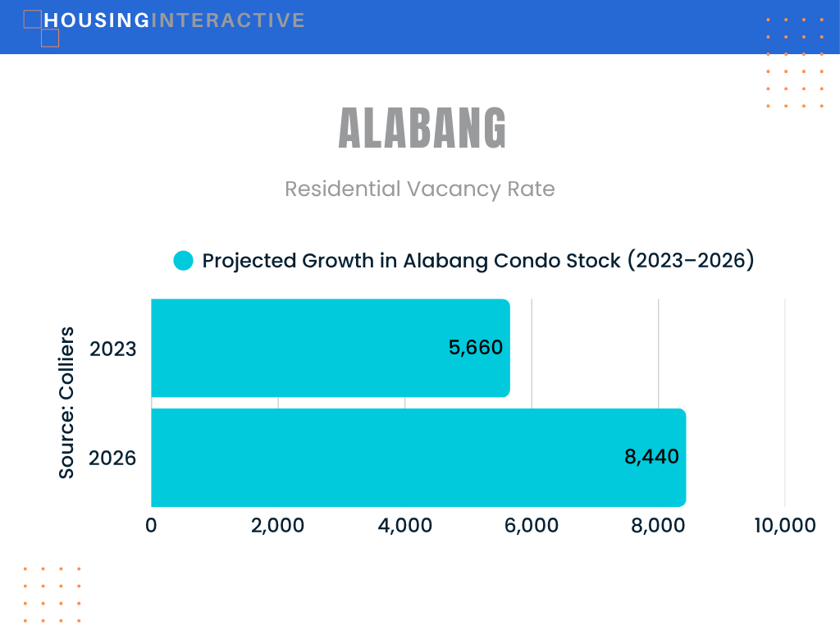Click the 8,440 data label
The width and height of the screenshot is (840, 630).
[651, 457]
